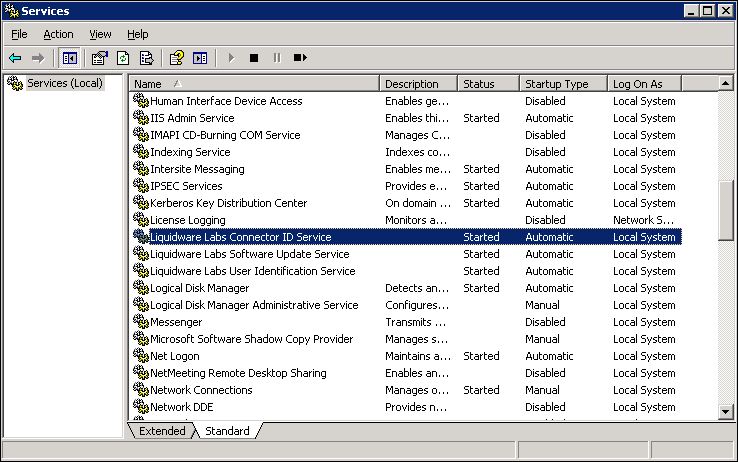Viewport: 738px width, 462px height.
Task: Open the Action menu
Action: point(58,34)
